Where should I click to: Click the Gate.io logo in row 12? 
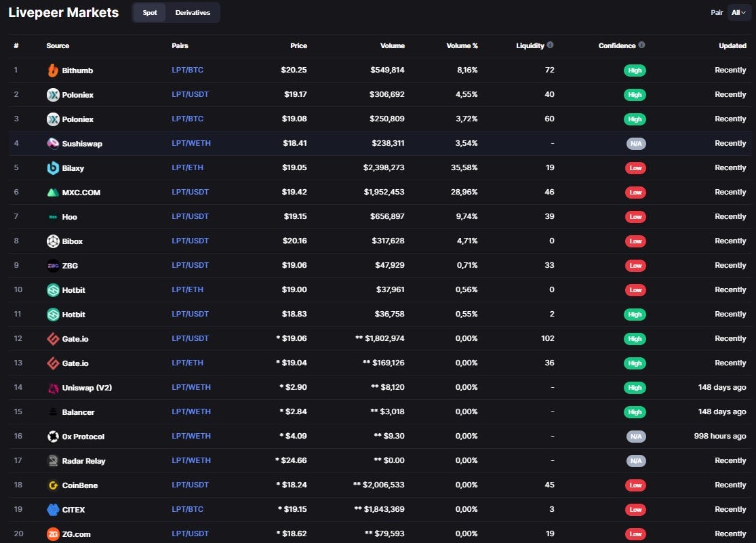(x=53, y=339)
